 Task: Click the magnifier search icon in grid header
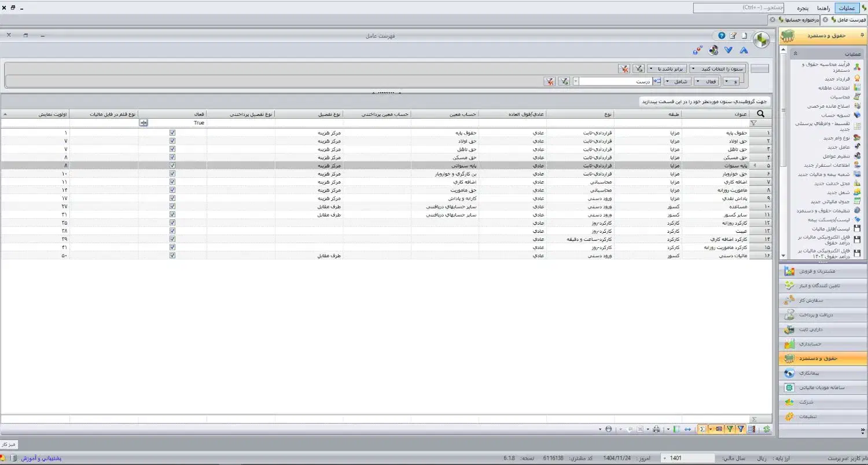760,114
